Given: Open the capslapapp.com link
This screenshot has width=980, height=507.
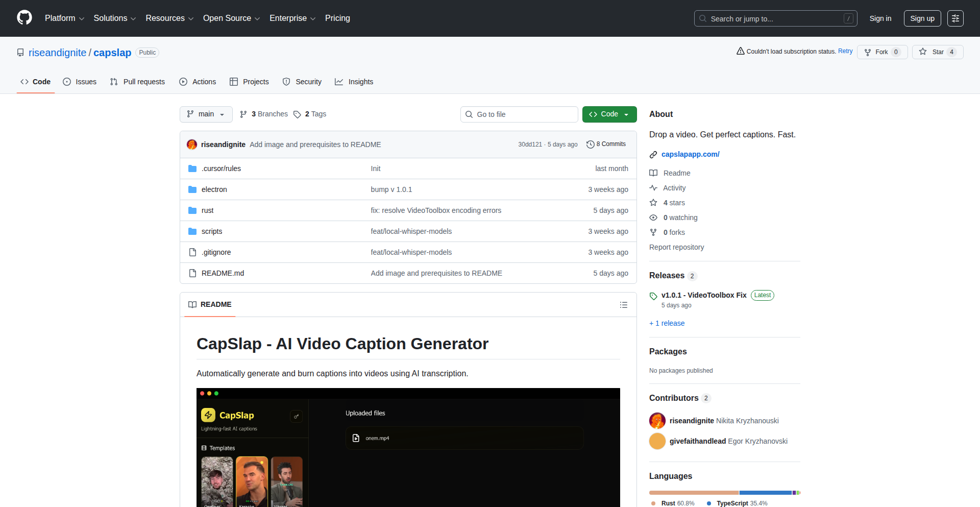Looking at the screenshot, I should pos(690,154).
